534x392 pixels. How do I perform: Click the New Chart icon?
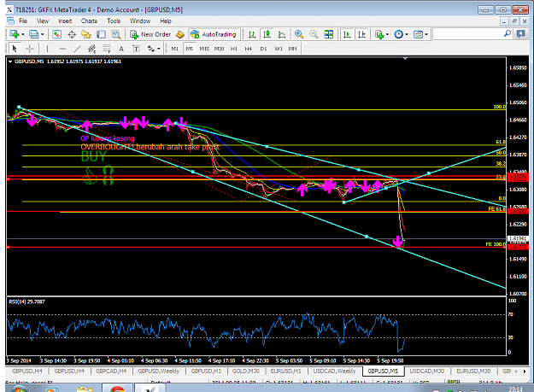[x=14, y=34]
